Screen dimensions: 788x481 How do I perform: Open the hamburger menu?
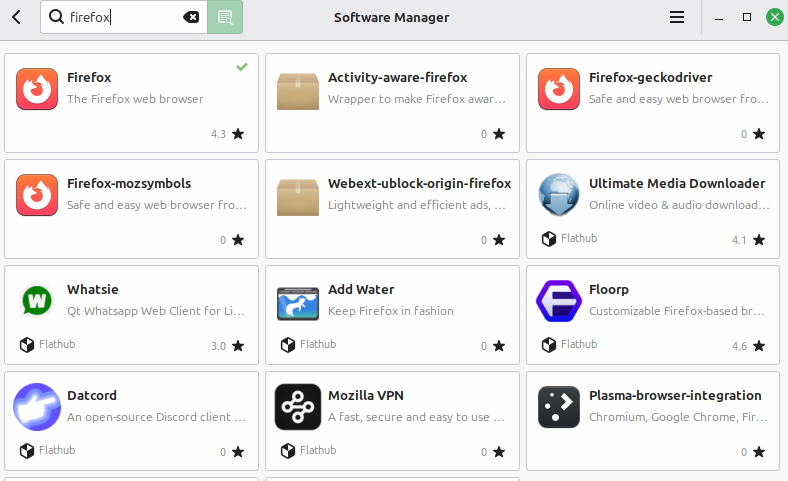pyautogui.click(x=677, y=17)
